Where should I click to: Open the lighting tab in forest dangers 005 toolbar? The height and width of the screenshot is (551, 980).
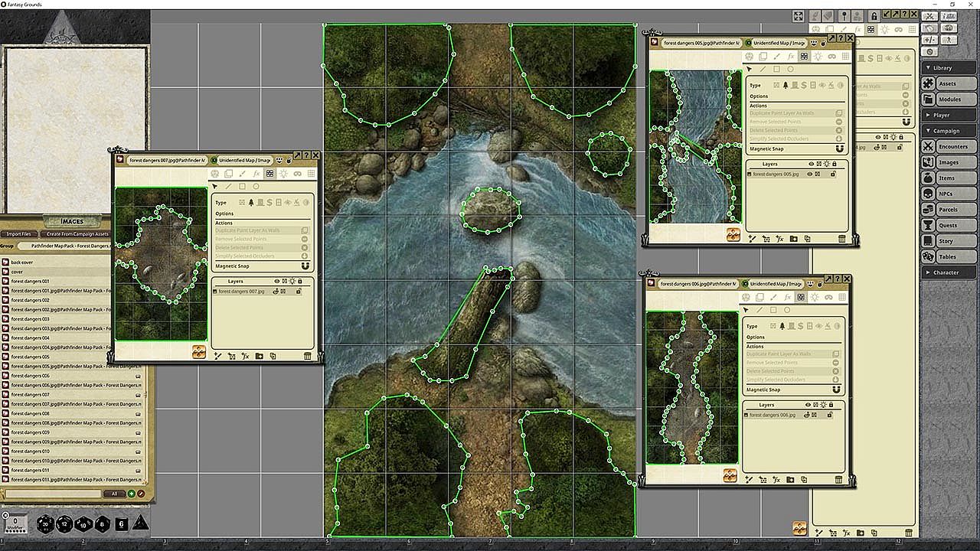tap(818, 57)
